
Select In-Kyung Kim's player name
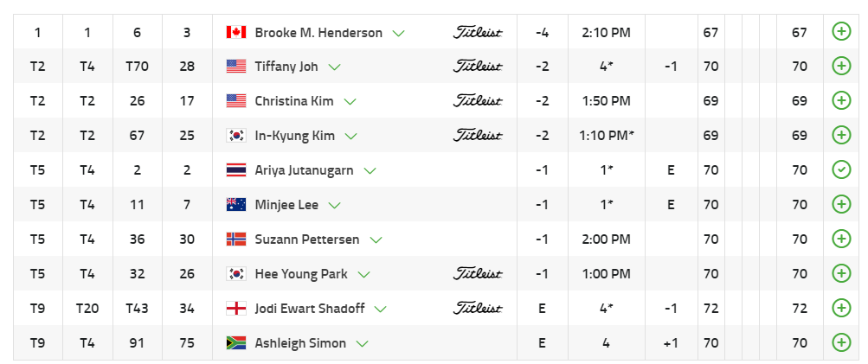point(294,136)
